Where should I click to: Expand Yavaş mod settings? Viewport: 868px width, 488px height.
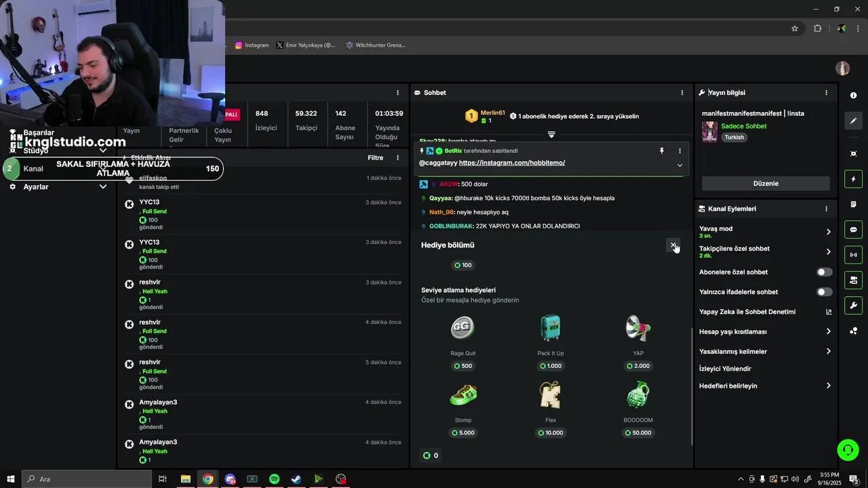coord(829,232)
